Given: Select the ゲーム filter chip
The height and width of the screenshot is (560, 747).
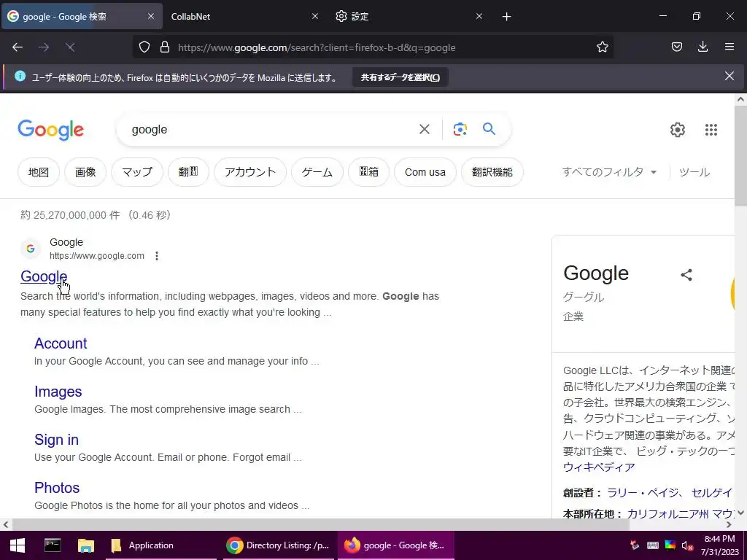Looking at the screenshot, I should [x=317, y=172].
